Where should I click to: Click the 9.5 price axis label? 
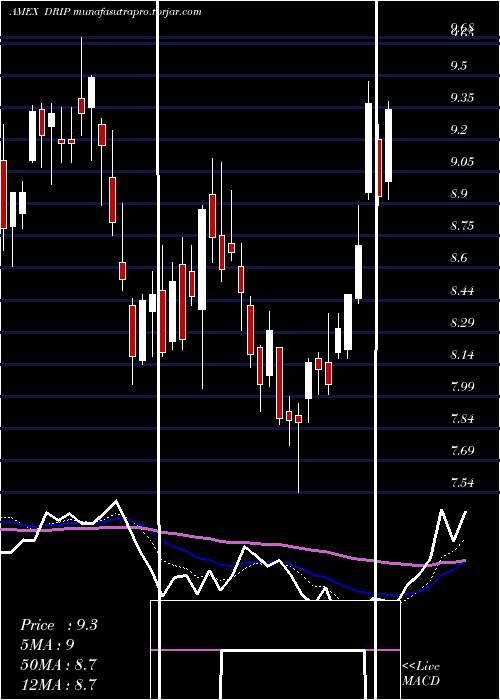click(x=458, y=66)
